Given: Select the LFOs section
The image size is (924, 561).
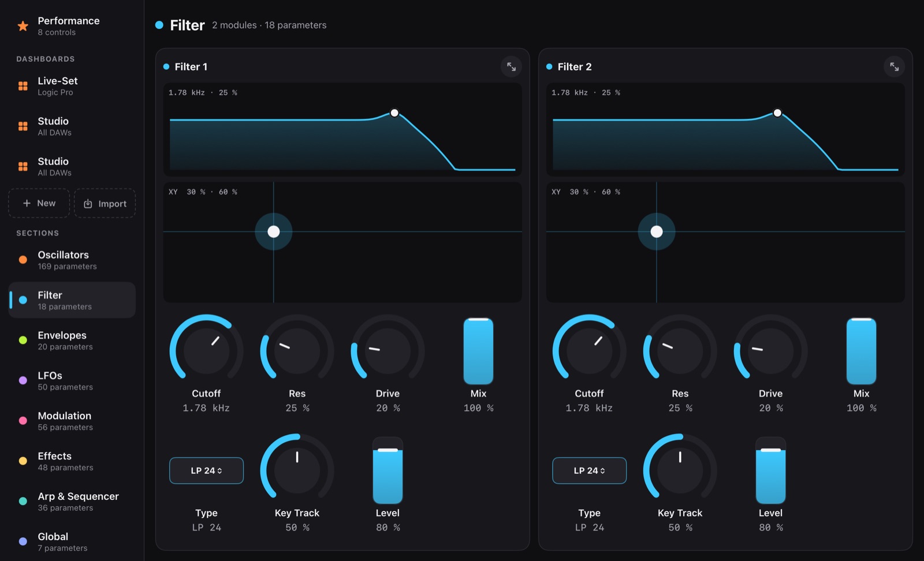Looking at the screenshot, I should [72, 380].
